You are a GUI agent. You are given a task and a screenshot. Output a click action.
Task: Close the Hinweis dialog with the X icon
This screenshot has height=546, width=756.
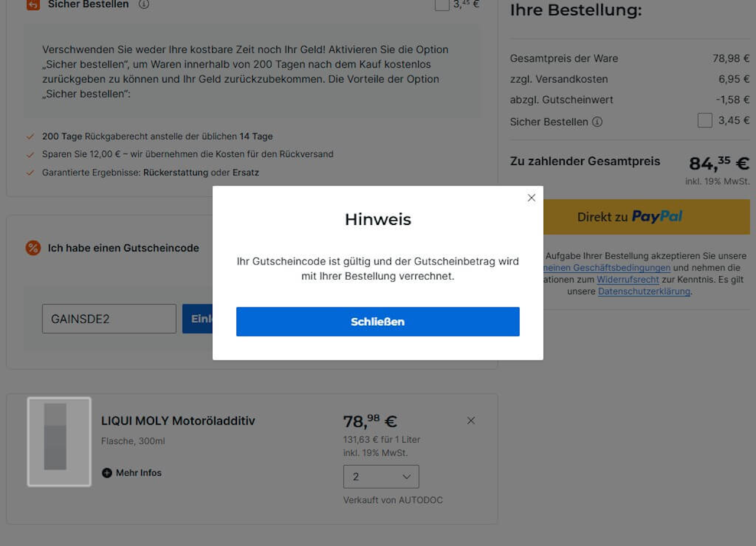[532, 198]
